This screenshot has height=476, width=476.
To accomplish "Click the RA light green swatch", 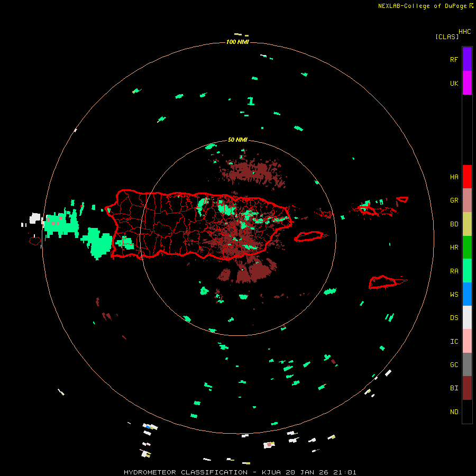I will point(467,271).
